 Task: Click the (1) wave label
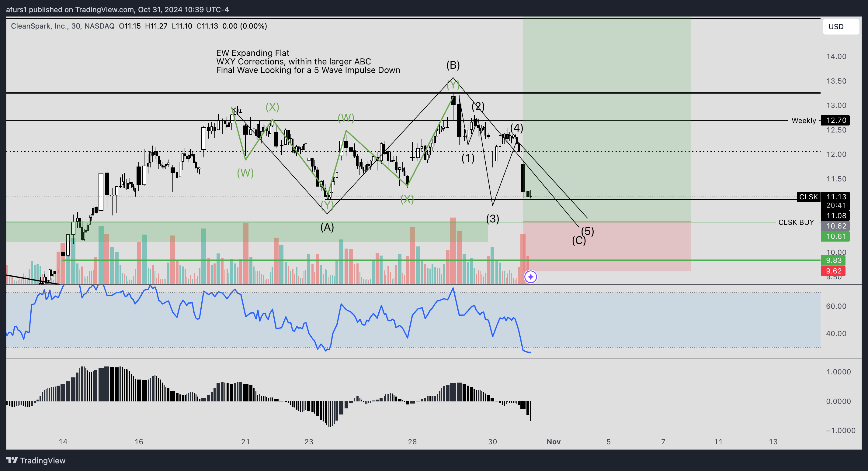click(x=468, y=158)
